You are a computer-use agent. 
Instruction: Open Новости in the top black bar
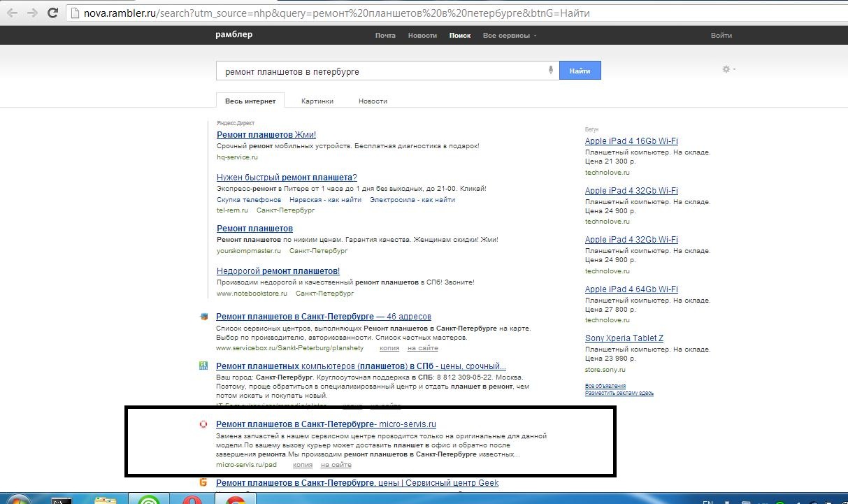(422, 36)
